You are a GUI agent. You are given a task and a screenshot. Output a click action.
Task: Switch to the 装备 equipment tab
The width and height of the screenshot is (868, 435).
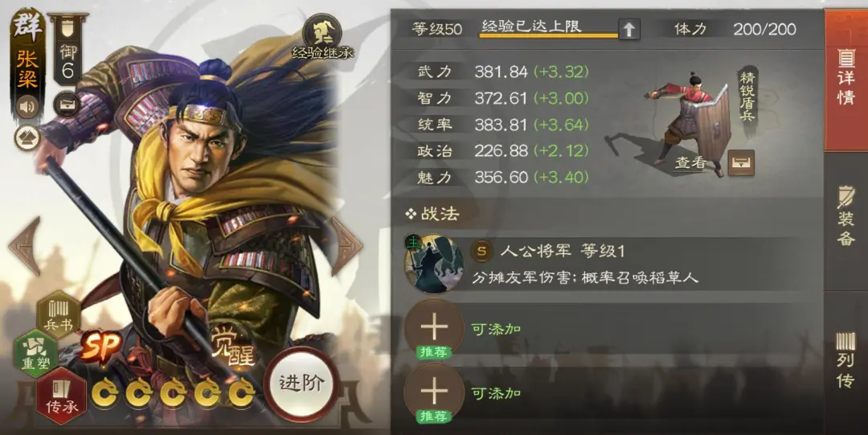[845, 220]
